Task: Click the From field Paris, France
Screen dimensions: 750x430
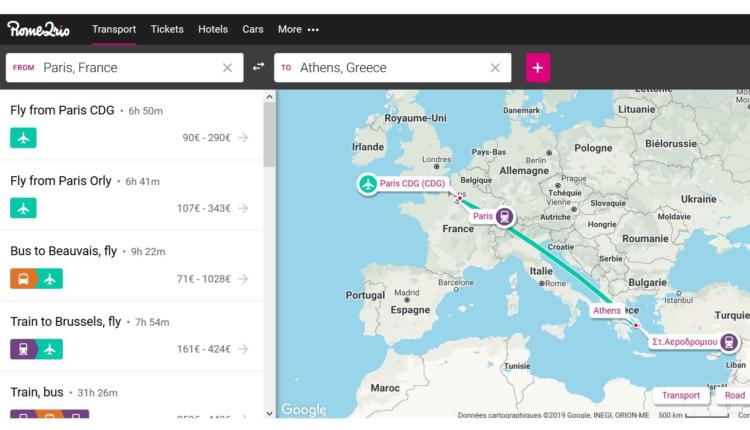Action: tap(124, 67)
